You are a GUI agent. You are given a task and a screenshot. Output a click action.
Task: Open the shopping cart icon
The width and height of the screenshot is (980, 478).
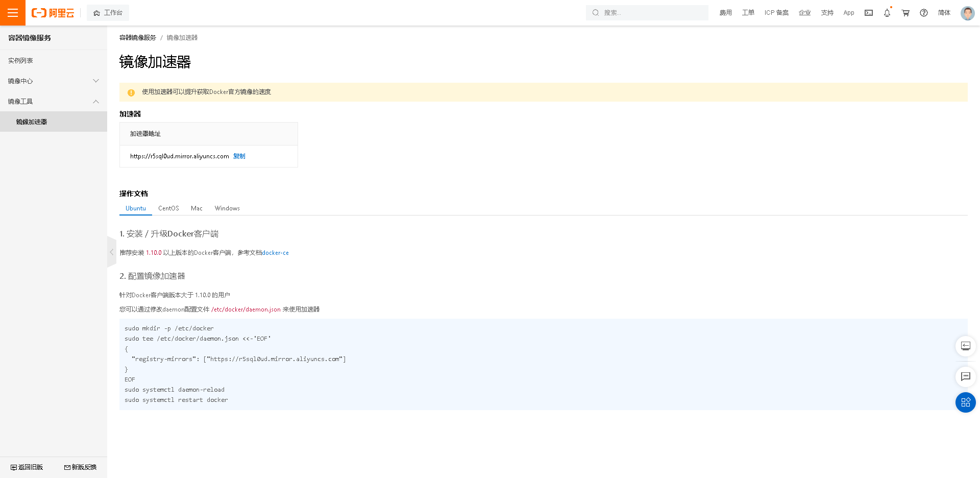905,13
